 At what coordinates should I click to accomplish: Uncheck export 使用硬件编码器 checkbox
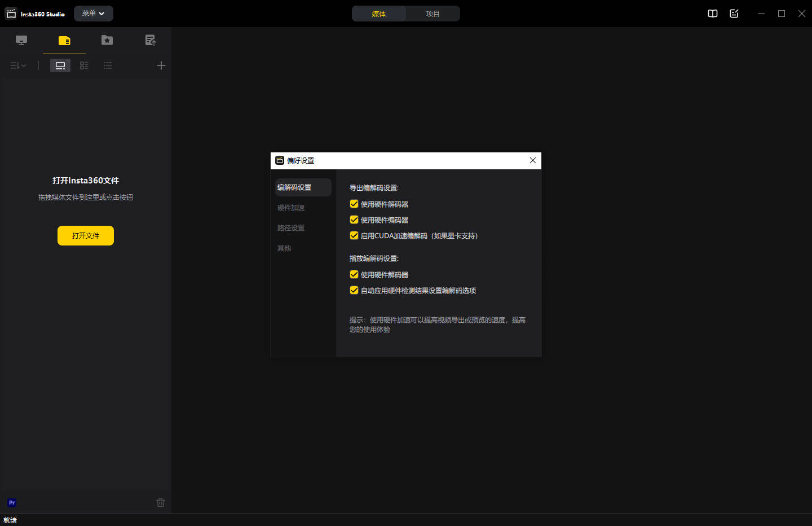pos(354,220)
